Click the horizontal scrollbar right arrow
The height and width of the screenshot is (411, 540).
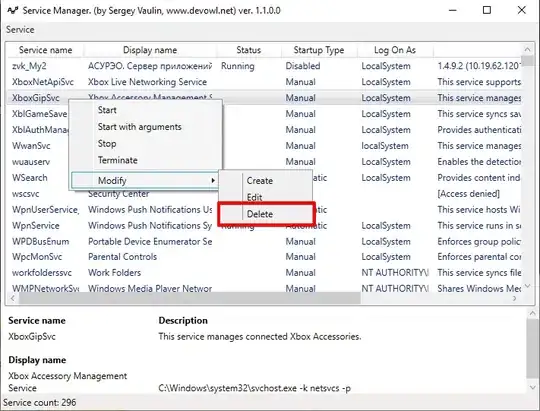click(515, 298)
